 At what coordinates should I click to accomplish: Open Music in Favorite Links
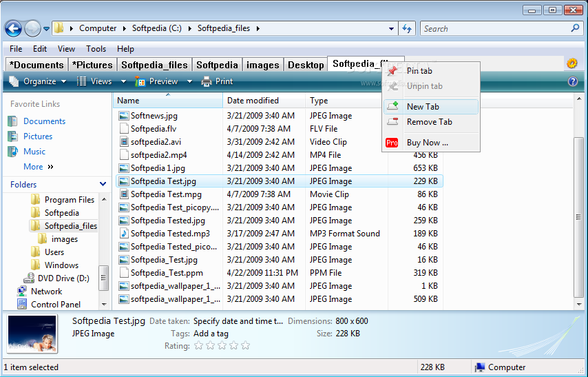click(34, 152)
